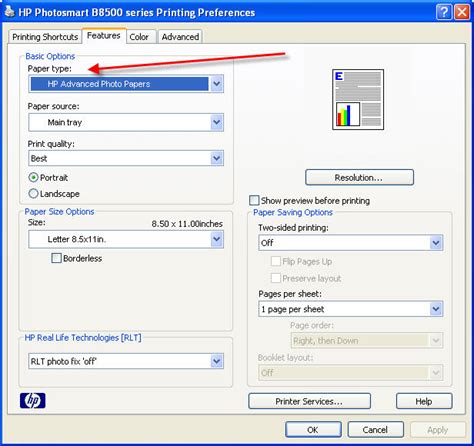Switch to the Printing Shortcuts tab
Image resolution: width=474 pixels, height=446 pixels.
(x=45, y=37)
